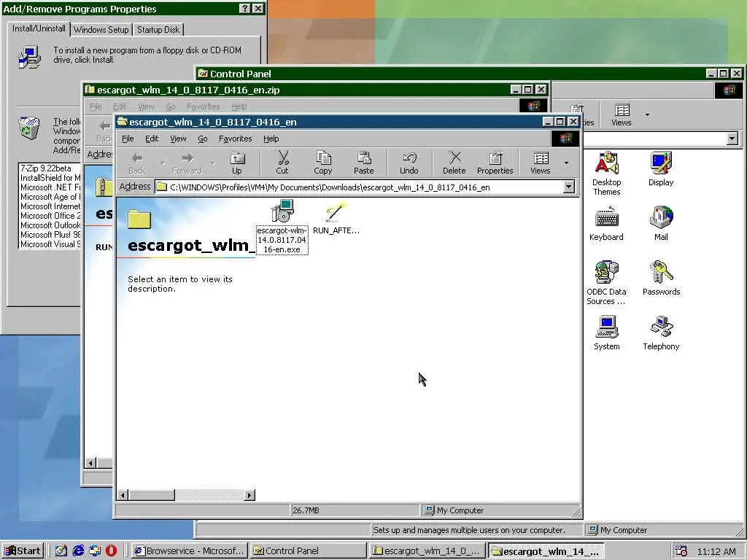Select Microsoft .NET entry in program list
The width and height of the screenshot is (747, 560).
50,187
